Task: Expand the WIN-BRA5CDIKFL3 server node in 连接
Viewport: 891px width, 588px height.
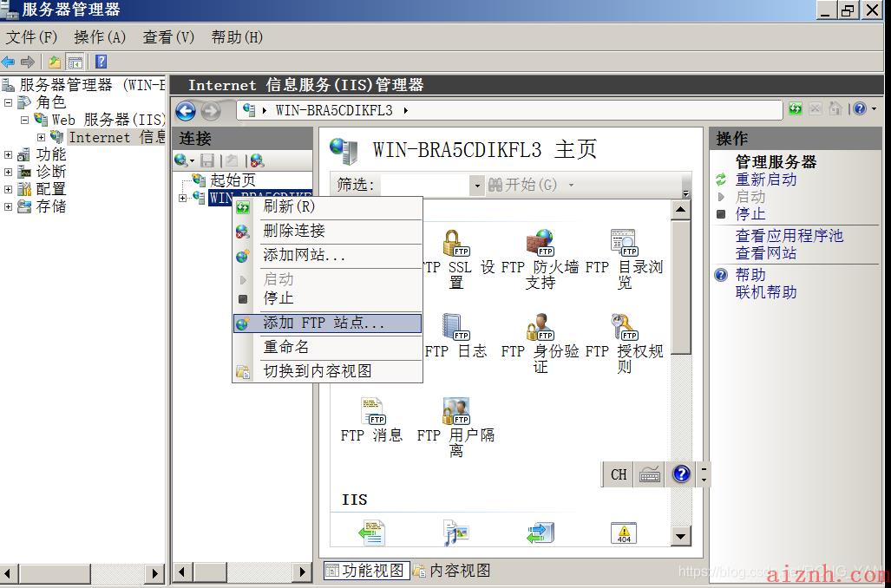Action: click(x=182, y=199)
